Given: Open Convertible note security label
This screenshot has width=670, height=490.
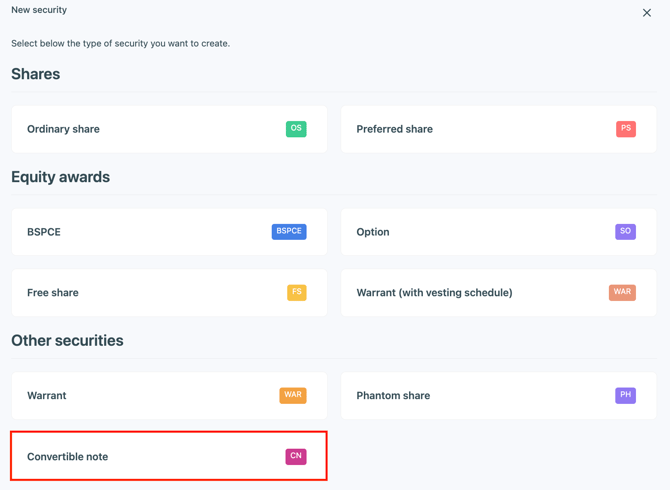Looking at the screenshot, I should (x=68, y=457).
